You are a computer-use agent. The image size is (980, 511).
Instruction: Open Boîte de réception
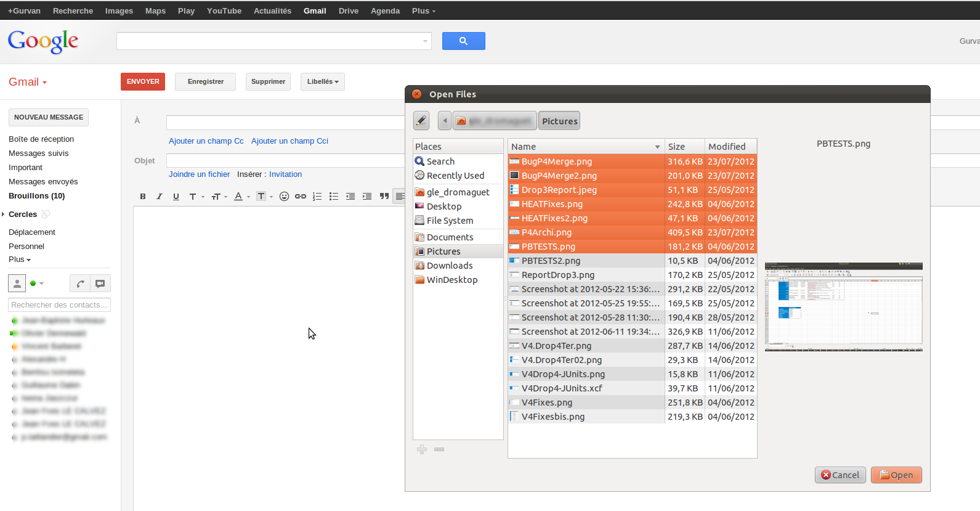[x=41, y=139]
